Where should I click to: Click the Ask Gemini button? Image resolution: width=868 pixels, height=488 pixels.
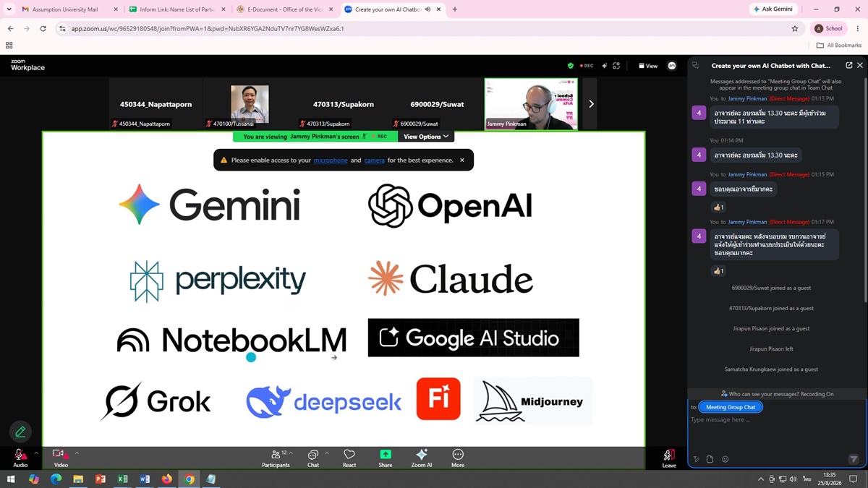pos(773,9)
